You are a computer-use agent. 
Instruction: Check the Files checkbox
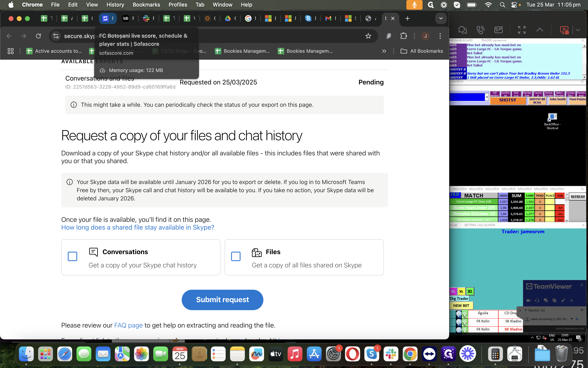[x=236, y=256]
